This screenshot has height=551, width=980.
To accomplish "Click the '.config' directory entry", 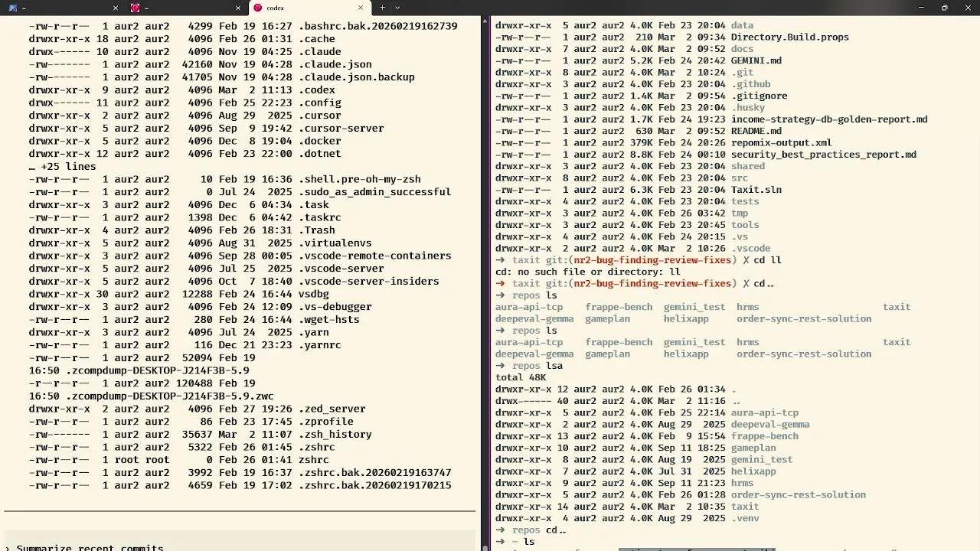I will click(x=320, y=103).
